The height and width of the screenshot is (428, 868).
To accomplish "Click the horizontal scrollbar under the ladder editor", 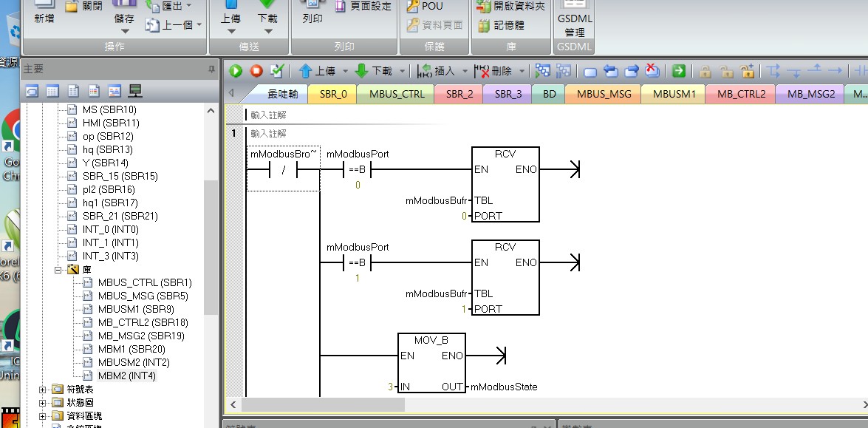I will click(547, 404).
